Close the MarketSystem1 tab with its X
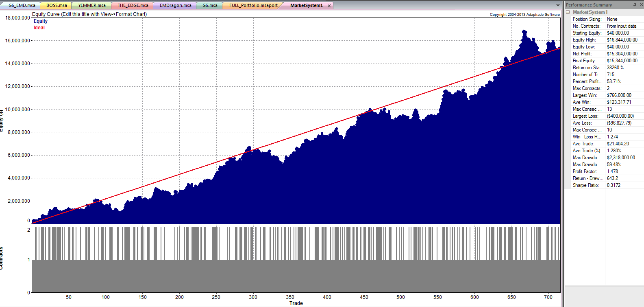Viewport: 644px width, 307px height. point(329,6)
